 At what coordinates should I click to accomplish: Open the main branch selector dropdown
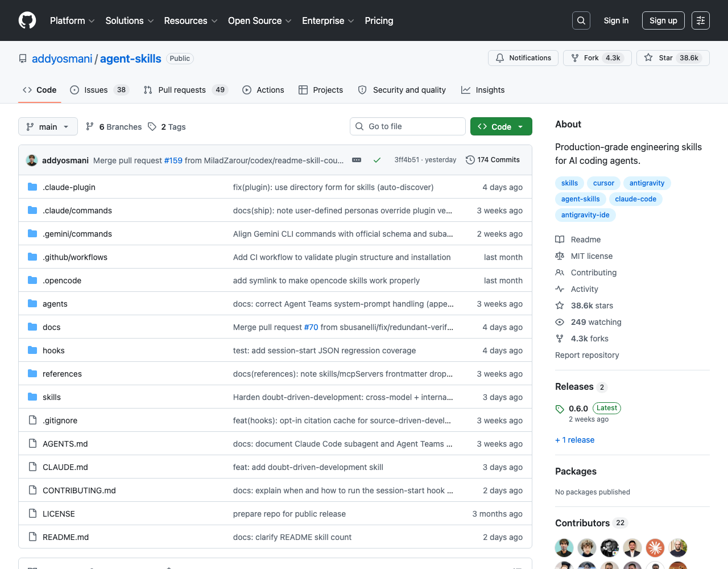tap(48, 126)
